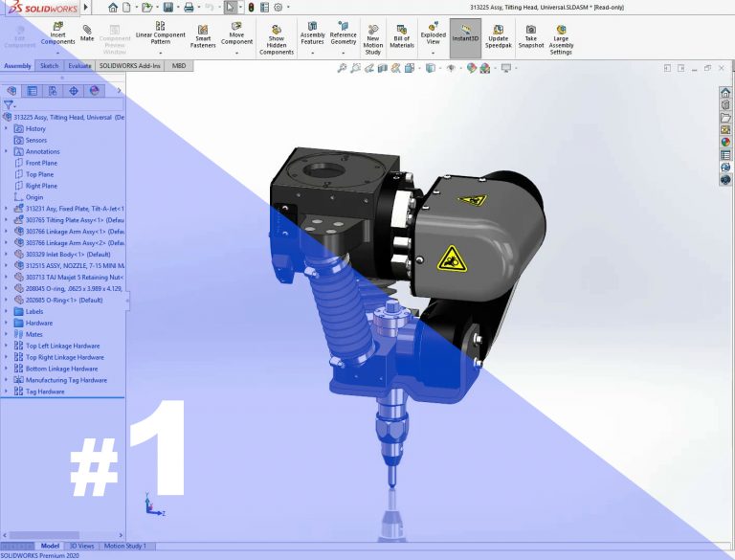Select Front Plane in the feature tree

coord(40,163)
